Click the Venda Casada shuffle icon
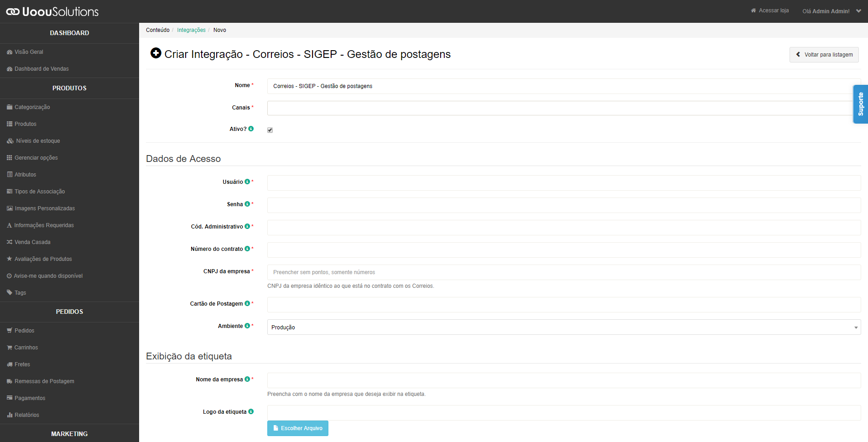 click(x=10, y=242)
